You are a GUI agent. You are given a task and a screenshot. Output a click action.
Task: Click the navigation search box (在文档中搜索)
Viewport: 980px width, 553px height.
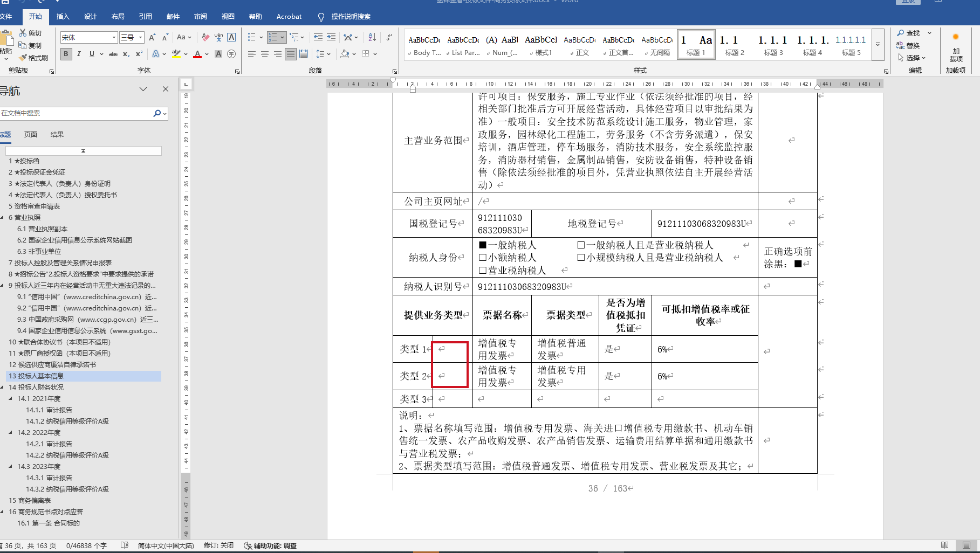click(77, 113)
